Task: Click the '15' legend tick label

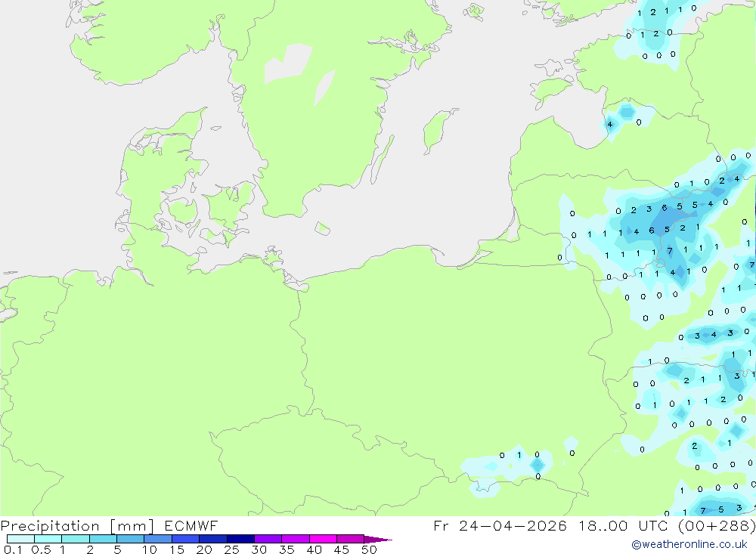Action: 176,549
